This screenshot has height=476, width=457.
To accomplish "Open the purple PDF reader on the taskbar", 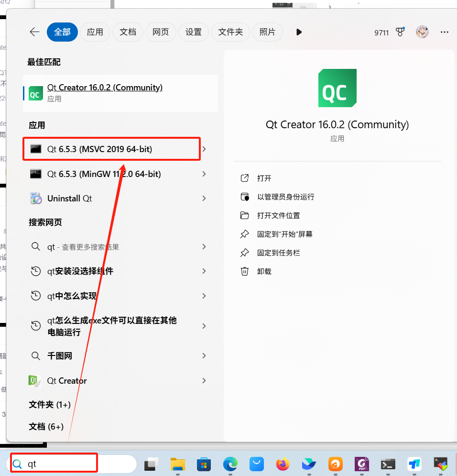I will (x=362, y=464).
